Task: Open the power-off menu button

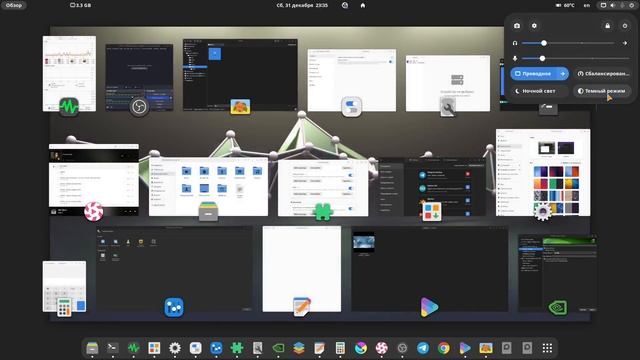Action: coord(624,26)
